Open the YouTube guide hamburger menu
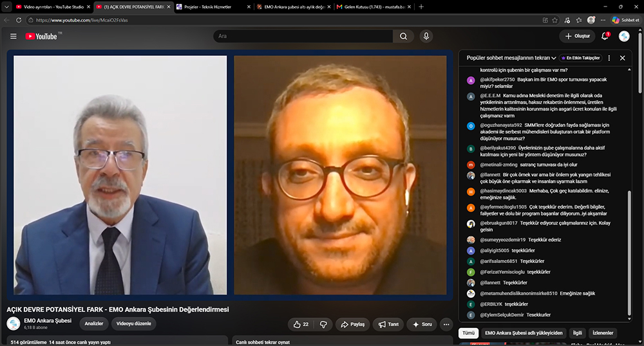 click(x=14, y=36)
